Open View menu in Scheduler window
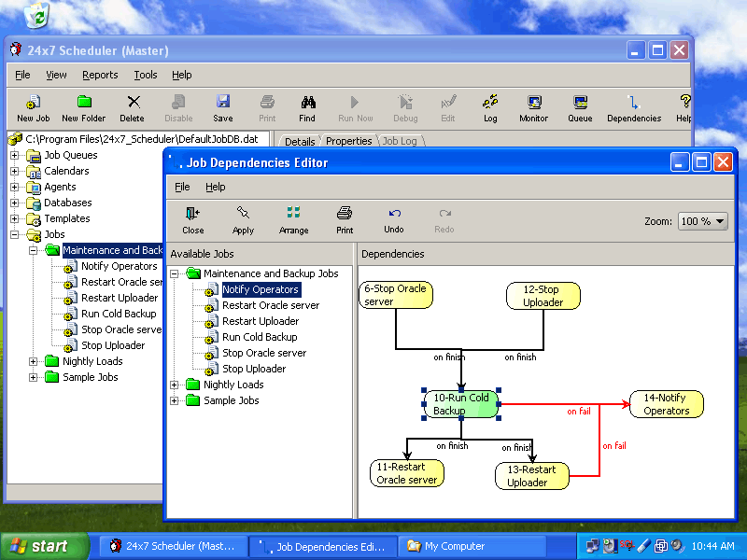The image size is (747, 560). [x=56, y=75]
